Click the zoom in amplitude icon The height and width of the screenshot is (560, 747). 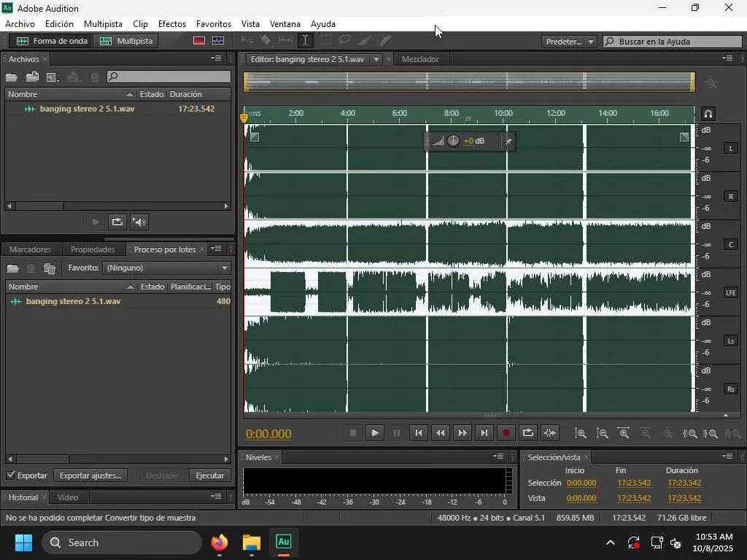pyautogui.click(x=581, y=433)
